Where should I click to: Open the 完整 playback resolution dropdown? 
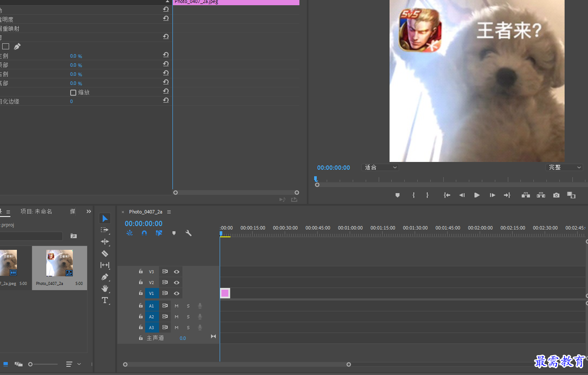point(564,167)
